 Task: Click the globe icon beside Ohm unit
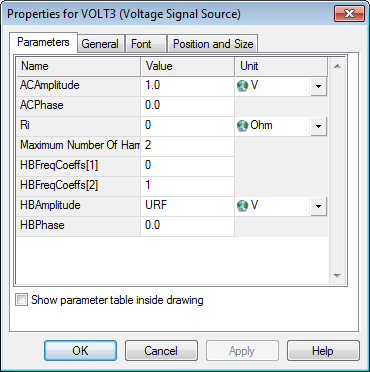[x=242, y=126]
